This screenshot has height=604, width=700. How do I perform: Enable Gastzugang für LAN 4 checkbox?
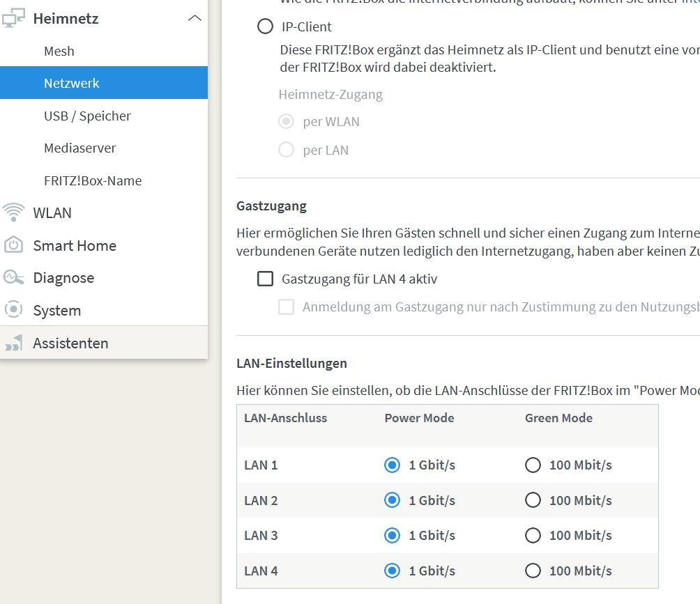tap(265, 279)
